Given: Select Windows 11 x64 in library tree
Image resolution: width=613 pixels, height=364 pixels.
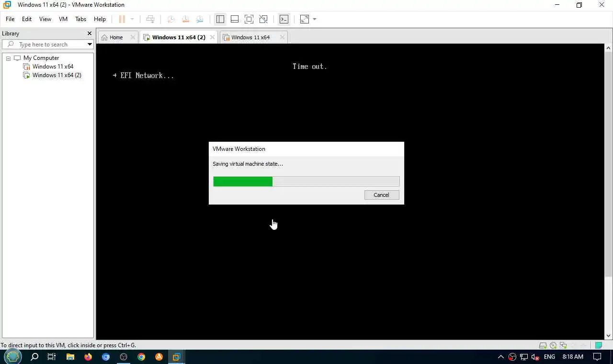Looking at the screenshot, I should click(x=53, y=67).
